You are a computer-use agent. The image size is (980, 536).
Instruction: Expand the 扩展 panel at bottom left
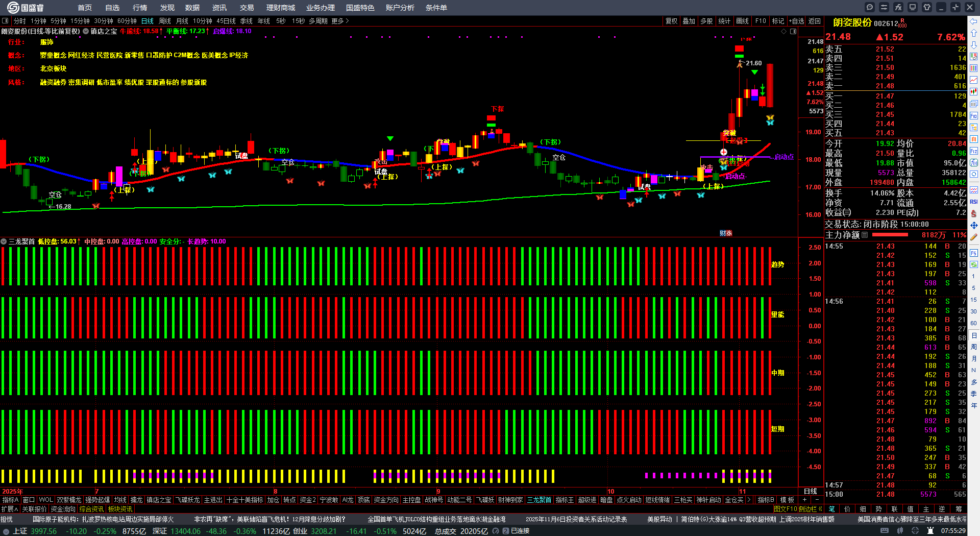coord(9,509)
